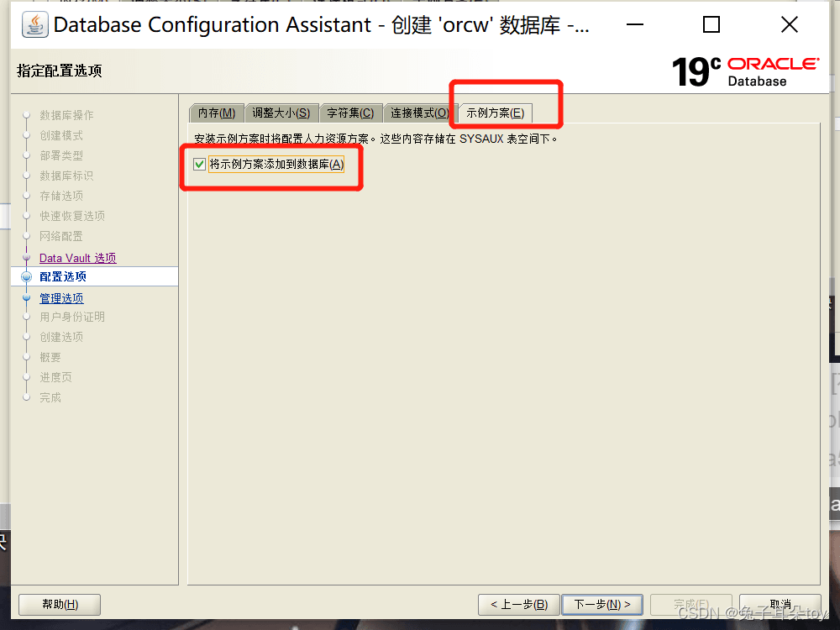Click the 存储选项 step label
The image size is (840, 630).
coord(61,196)
